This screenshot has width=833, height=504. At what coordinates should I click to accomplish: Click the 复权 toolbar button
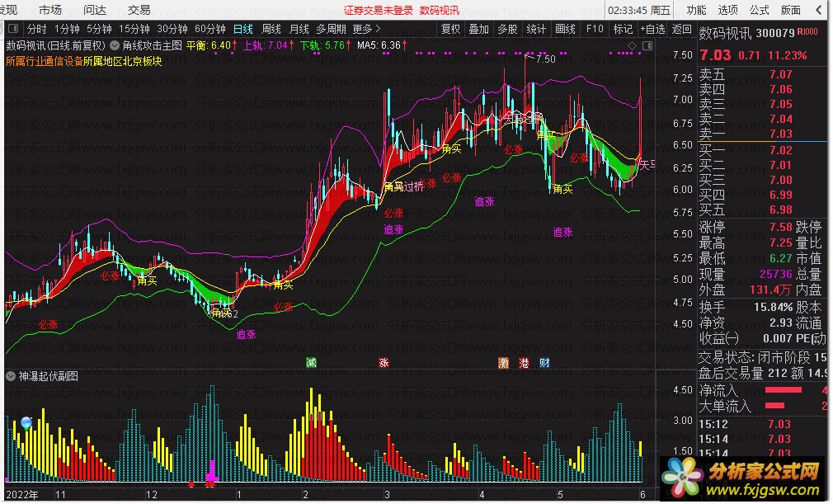tap(450, 29)
